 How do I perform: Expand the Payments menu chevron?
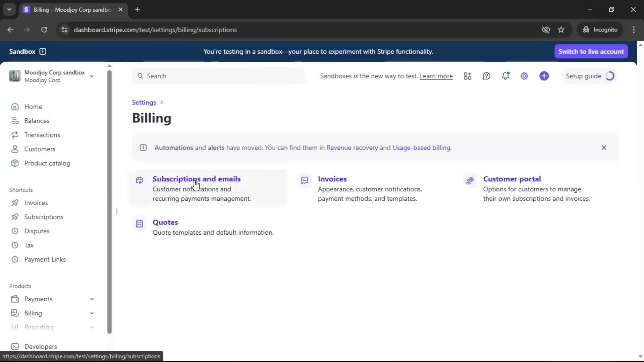92,299
